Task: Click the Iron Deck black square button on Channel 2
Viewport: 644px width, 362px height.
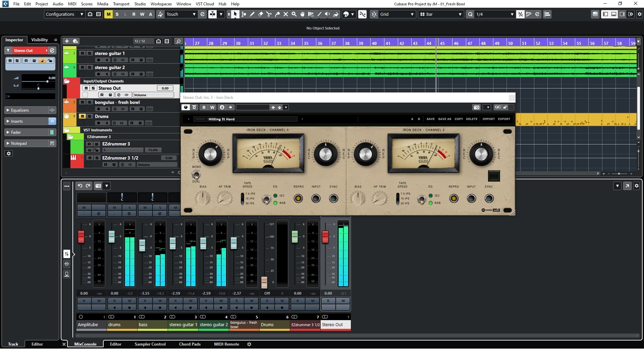Action: point(494,176)
